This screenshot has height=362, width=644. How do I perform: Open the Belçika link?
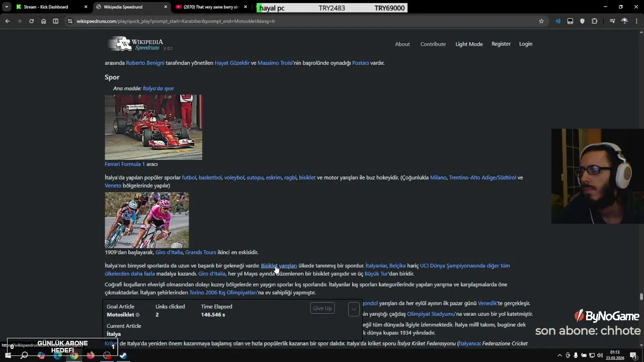397,265
